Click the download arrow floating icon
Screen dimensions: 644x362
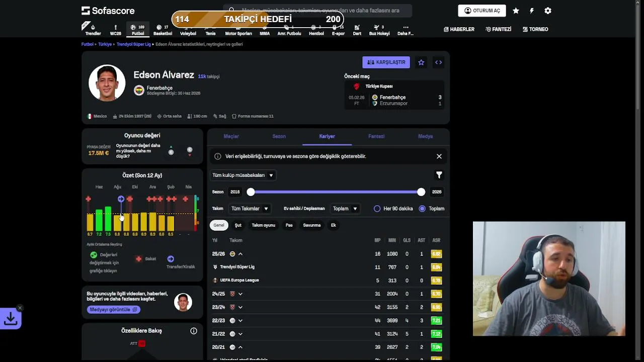pos(11,318)
